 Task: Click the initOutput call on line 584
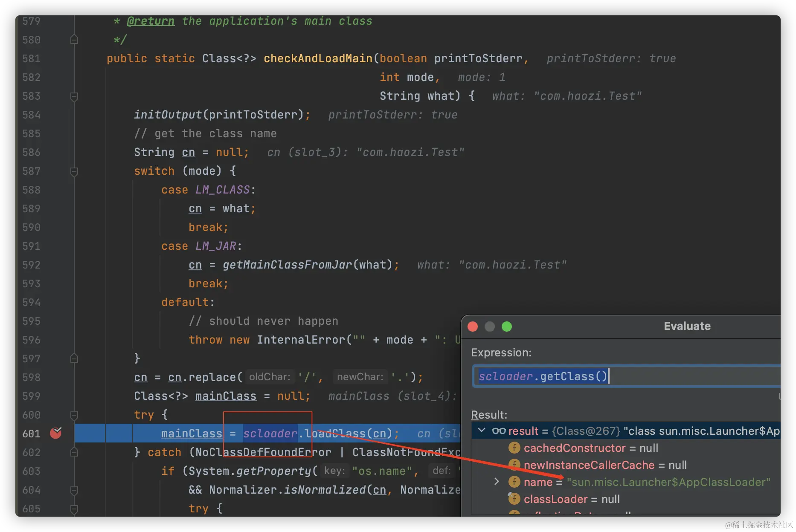point(168,115)
